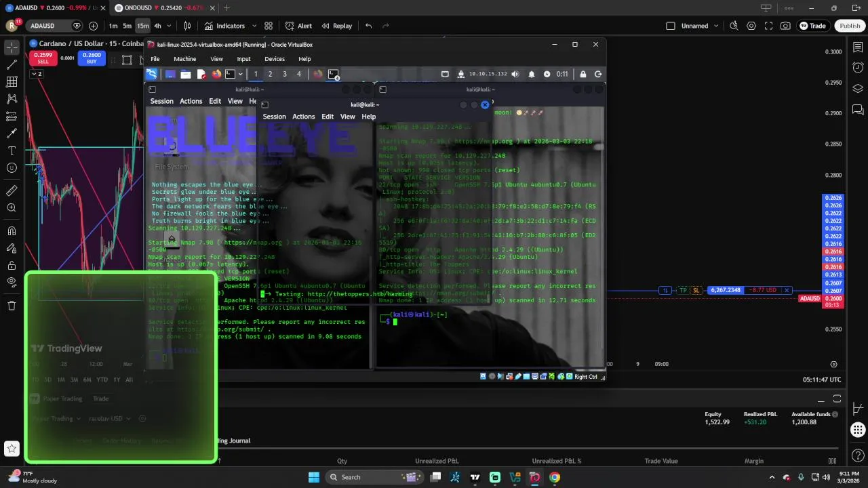
Task: Open the file manager folder in Kali panel
Action: (x=186, y=74)
